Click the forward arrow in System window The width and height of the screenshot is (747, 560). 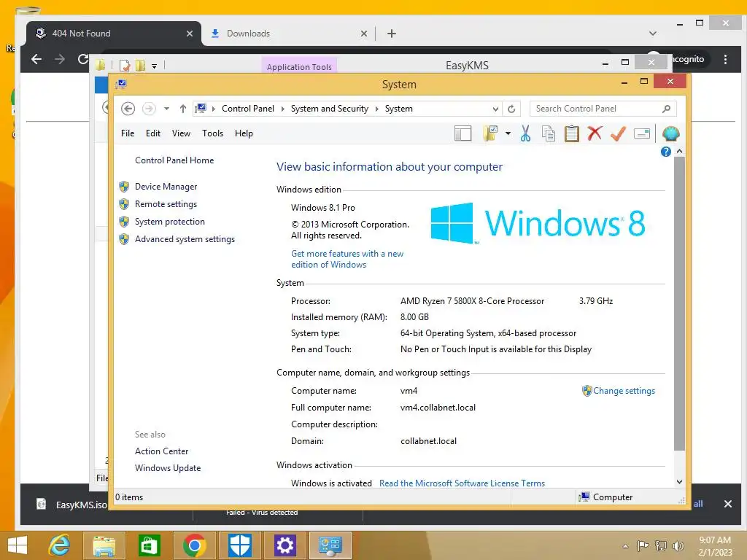point(149,109)
